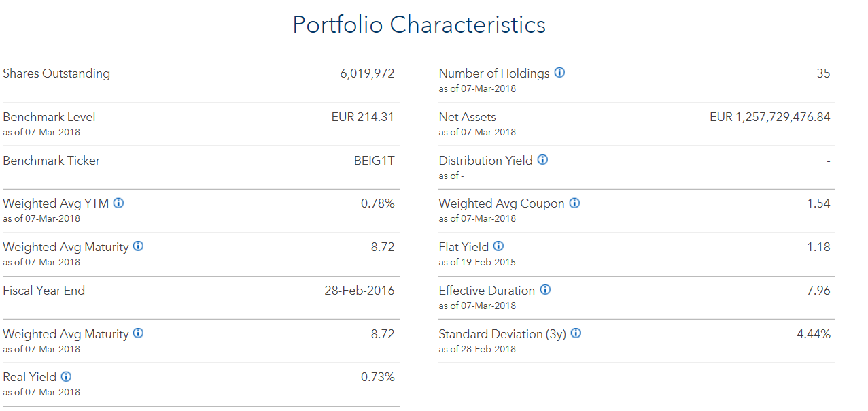This screenshot has height=411, width=868.
Task: Click the Flat Yield info icon
Action: click(x=498, y=246)
